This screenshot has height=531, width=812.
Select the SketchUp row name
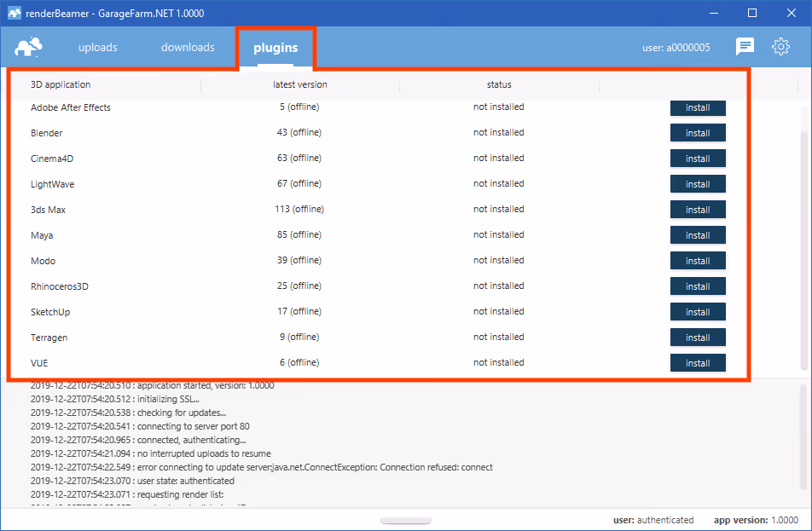[50, 312]
